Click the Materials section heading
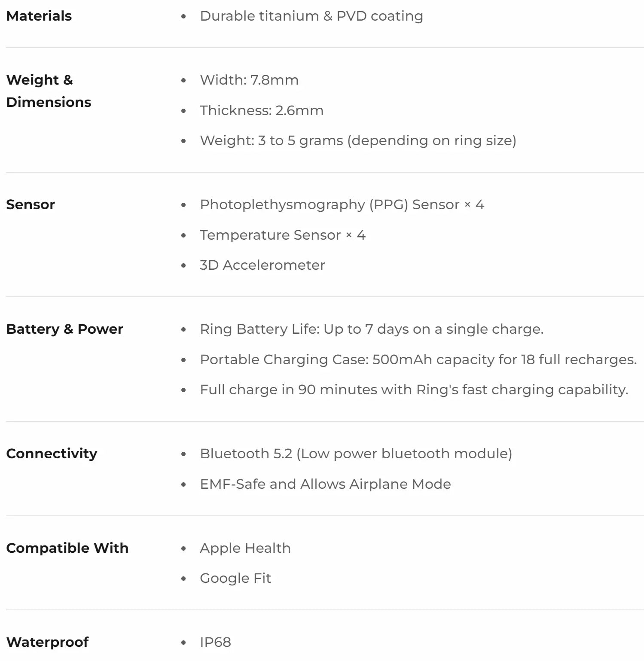Viewport: 644px width, 661px height. coord(39,16)
